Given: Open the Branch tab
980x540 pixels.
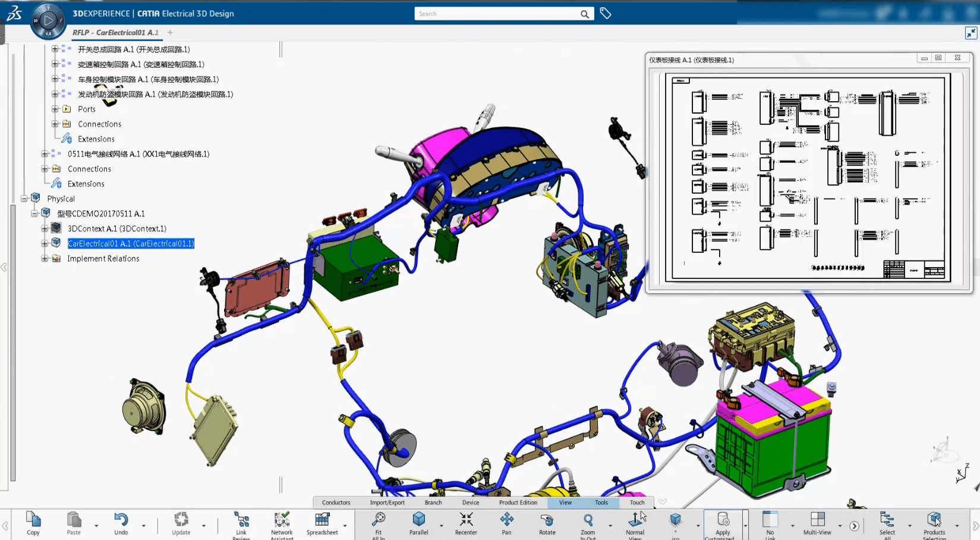Looking at the screenshot, I should pos(433,503).
